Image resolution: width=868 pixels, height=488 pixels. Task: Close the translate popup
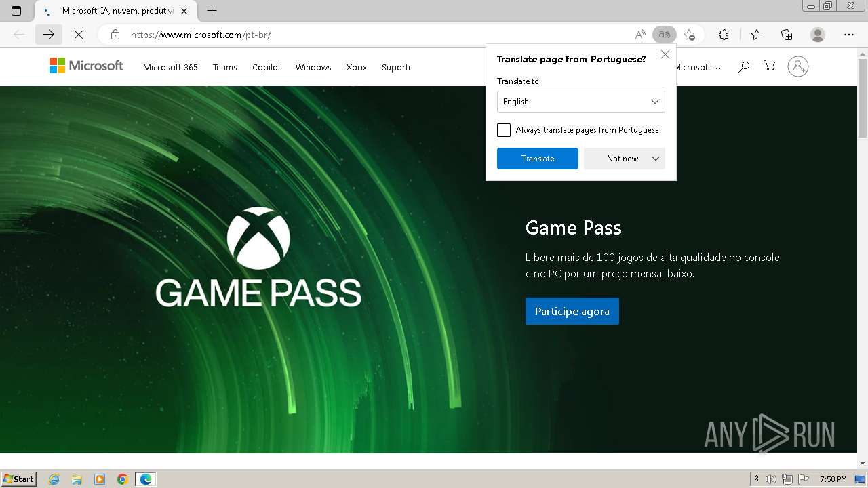coord(665,54)
